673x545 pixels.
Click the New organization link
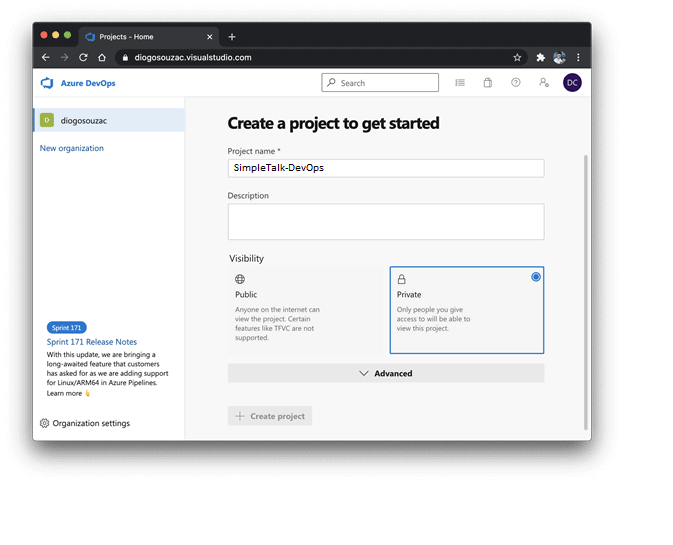tap(72, 148)
